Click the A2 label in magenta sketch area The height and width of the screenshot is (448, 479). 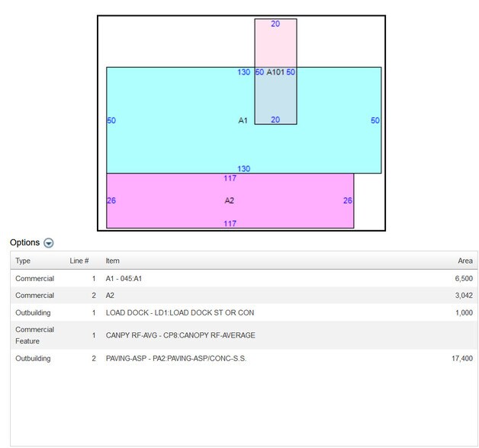pyautogui.click(x=229, y=201)
